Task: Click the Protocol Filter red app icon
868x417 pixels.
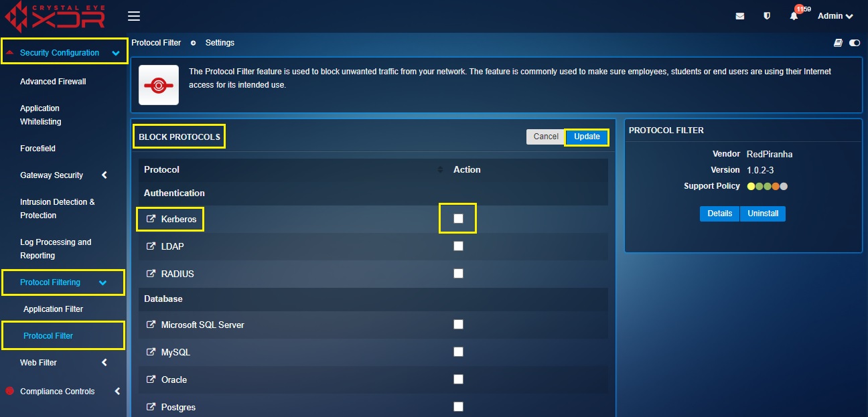Action: point(159,85)
